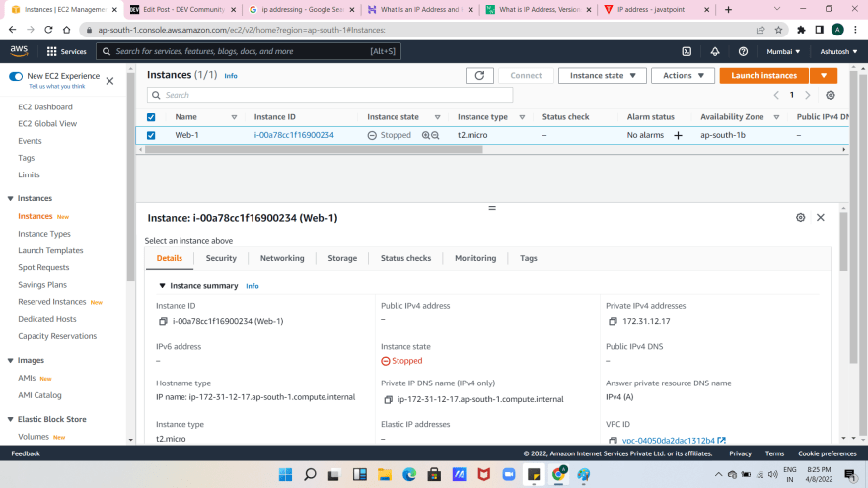868x488 pixels.
Task: Copy the private IP DNS name
Action: [388, 399]
